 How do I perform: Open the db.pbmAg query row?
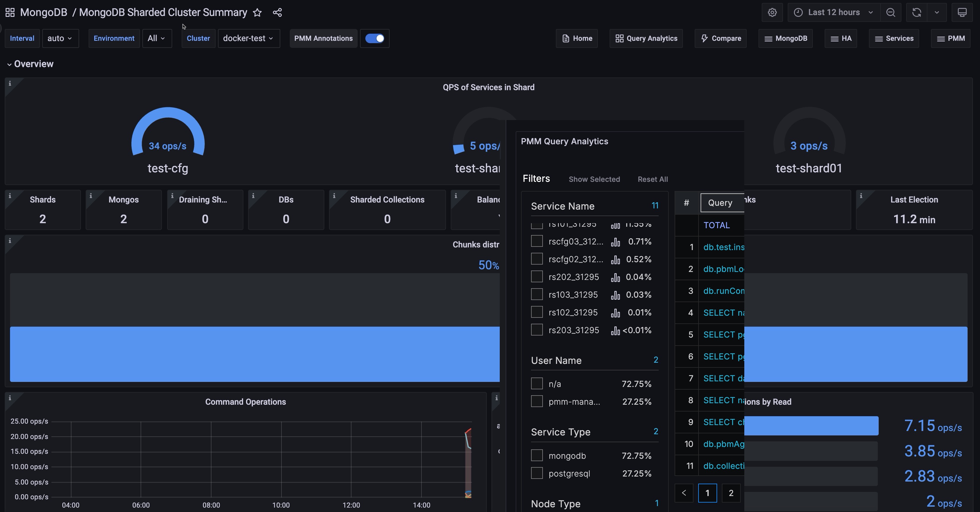[709, 444]
